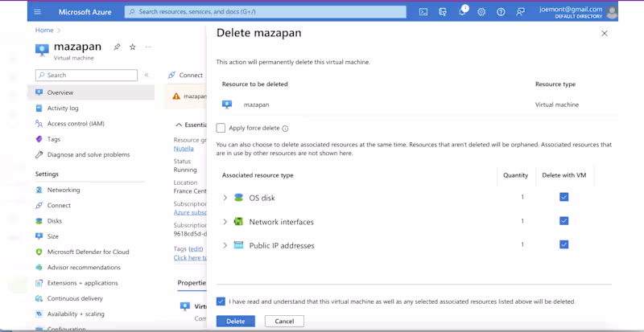Uncheck Delete with VM for OS disk
The height and width of the screenshot is (332, 644).
click(x=564, y=197)
